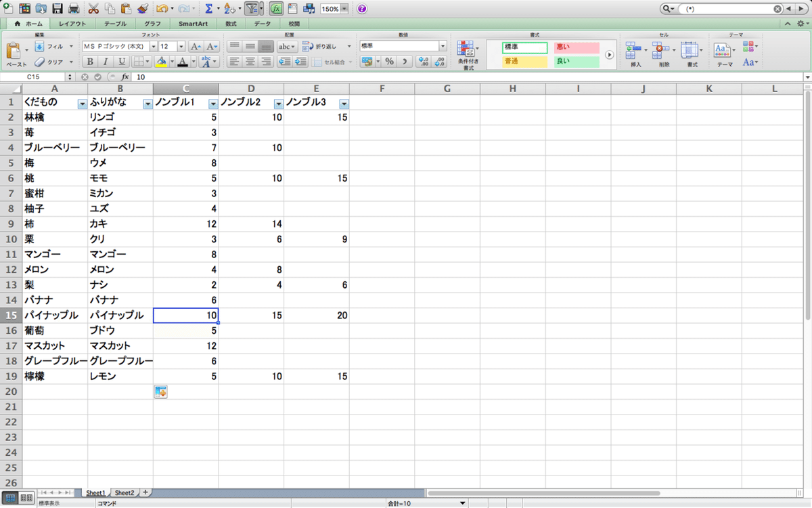Viewport: 812px width, 508px height.
Task: Click the Cut scissors icon
Action: click(x=93, y=9)
